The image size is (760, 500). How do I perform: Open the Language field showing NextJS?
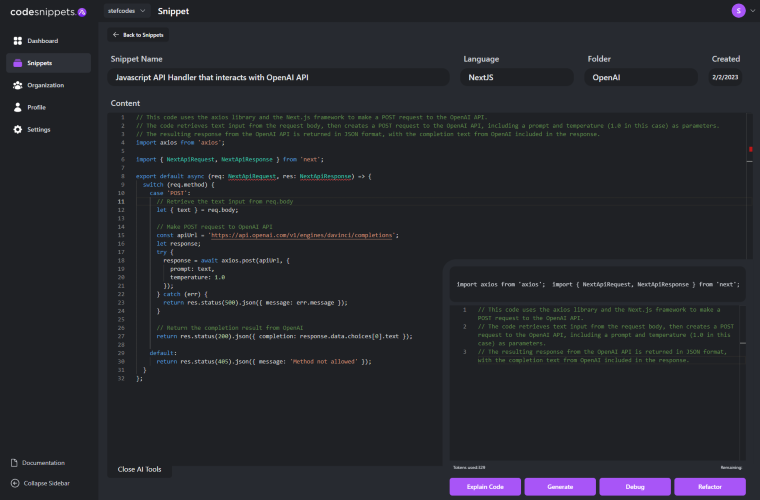click(516, 77)
